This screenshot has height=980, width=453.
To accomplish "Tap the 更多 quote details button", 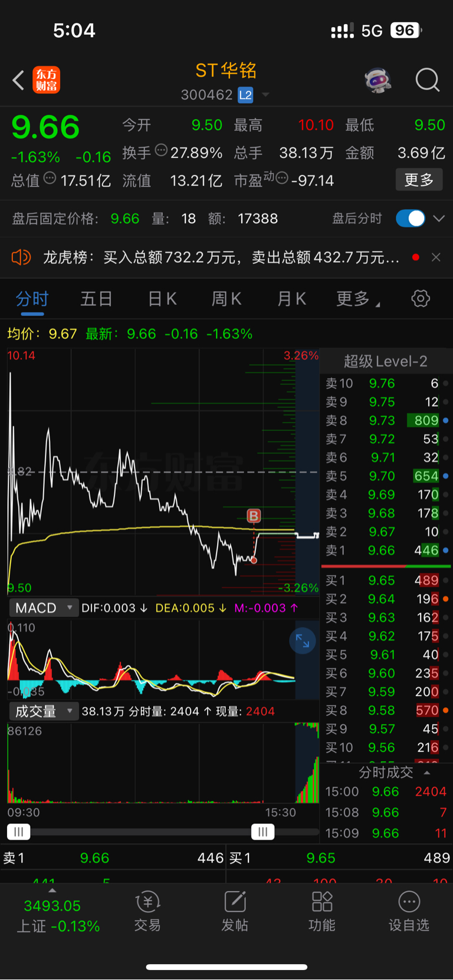I will [419, 180].
